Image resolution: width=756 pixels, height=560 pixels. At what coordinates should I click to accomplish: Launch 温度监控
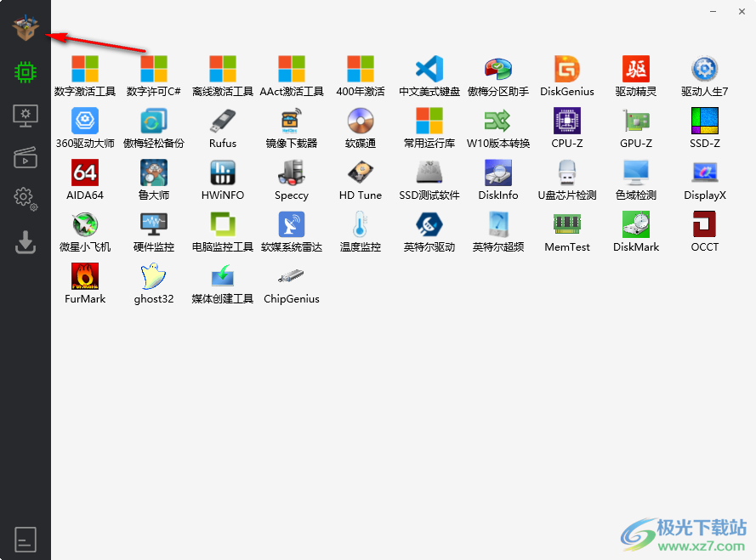click(361, 232)
